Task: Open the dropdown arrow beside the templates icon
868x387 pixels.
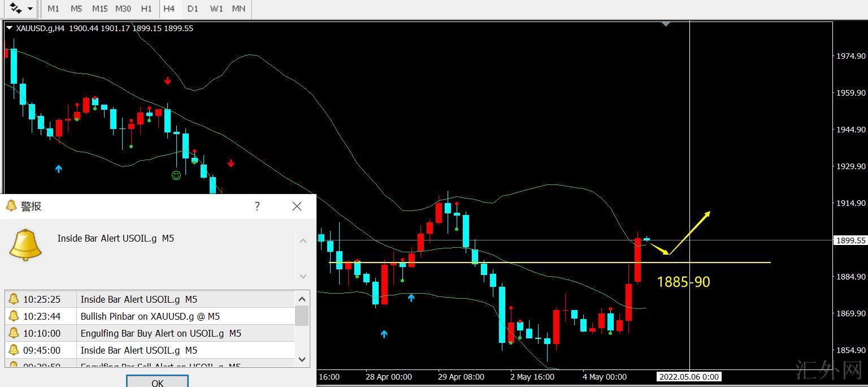Action: [30, 8]
